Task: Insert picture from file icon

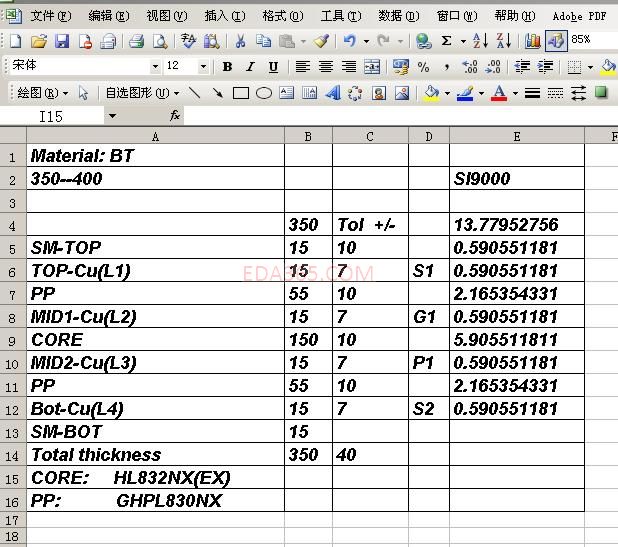Action: pos(402,93)
